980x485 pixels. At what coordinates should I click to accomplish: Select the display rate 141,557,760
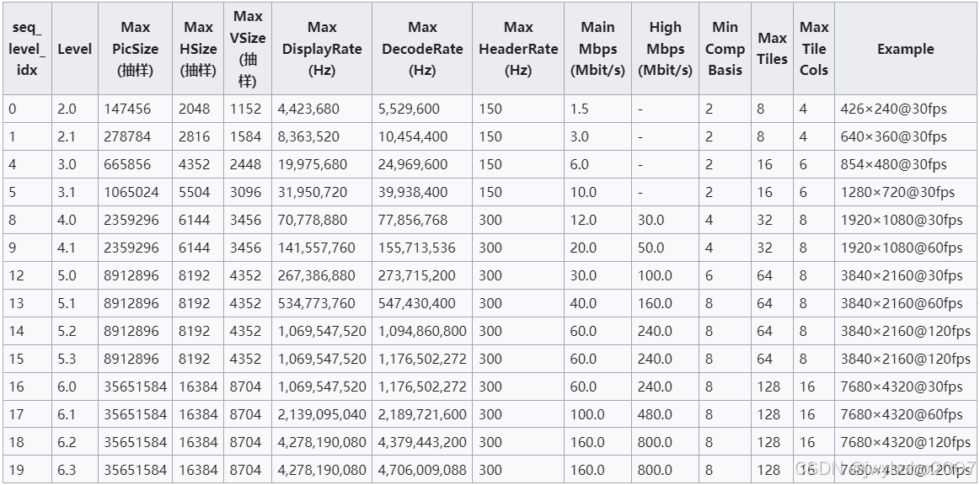(x=316, y=248)
